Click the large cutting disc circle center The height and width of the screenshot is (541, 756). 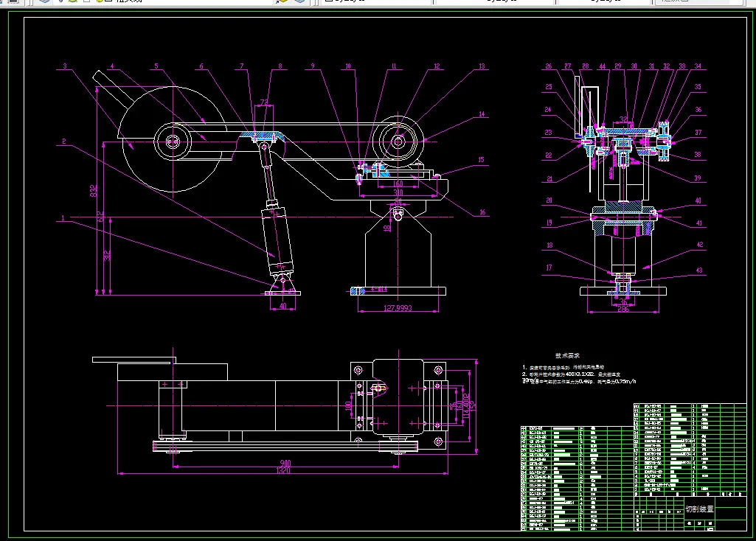click(173, 142)
